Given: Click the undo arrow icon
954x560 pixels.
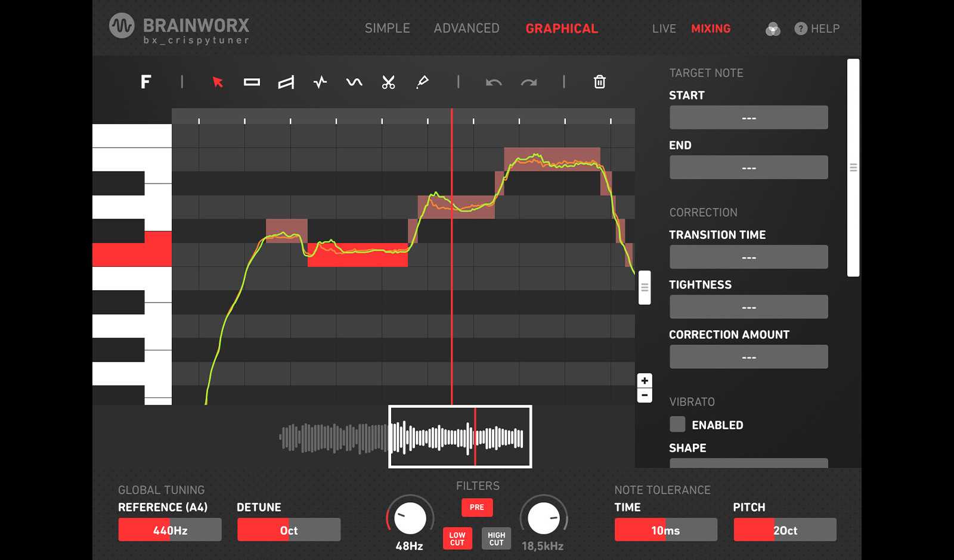Looking at the screenshot, I should click(x=493, y=82).
